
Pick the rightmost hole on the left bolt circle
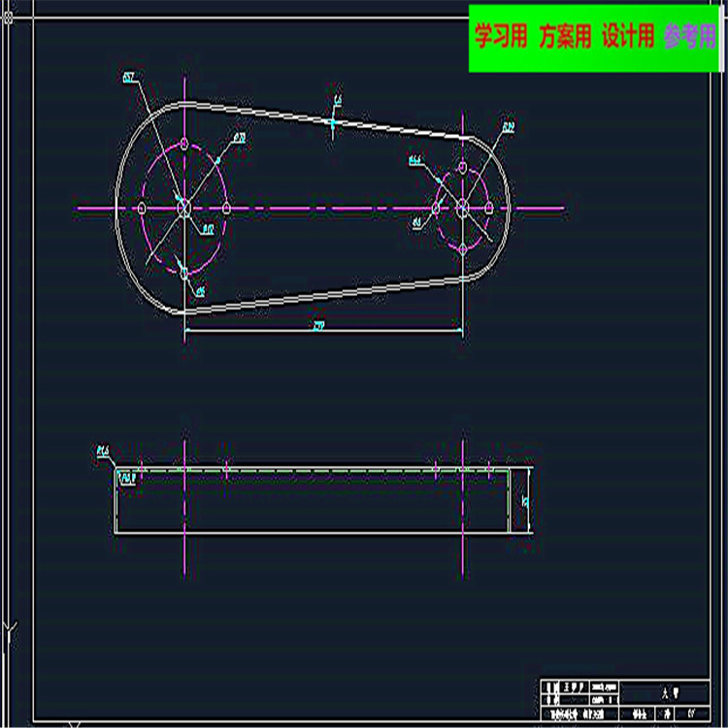click(x=226, y=208)
